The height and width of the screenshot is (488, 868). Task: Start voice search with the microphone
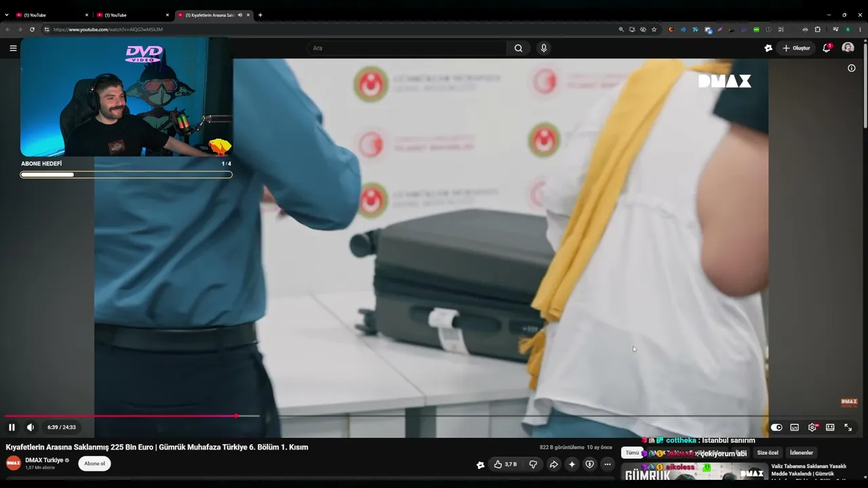click(543, 48)
